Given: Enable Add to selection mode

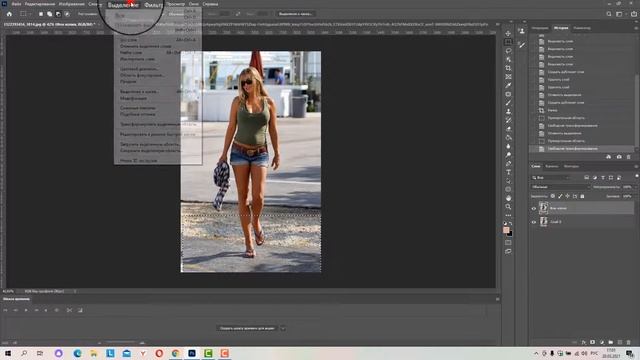Looking at the screenshot, I should pos(49,14).
